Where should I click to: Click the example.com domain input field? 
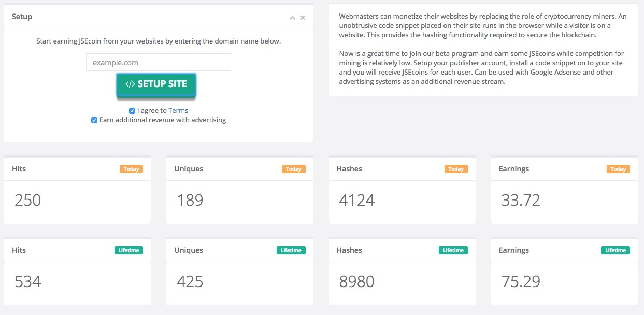(x=159, y=63)
